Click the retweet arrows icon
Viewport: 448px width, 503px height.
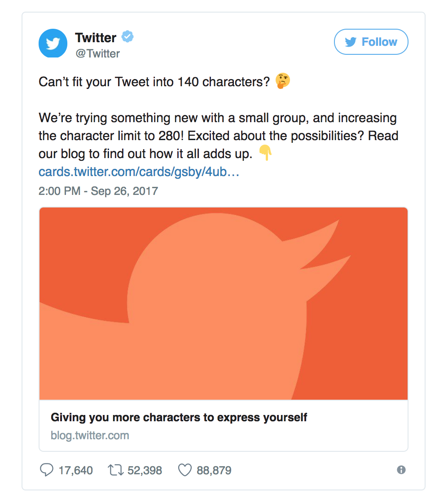point(115,470)
